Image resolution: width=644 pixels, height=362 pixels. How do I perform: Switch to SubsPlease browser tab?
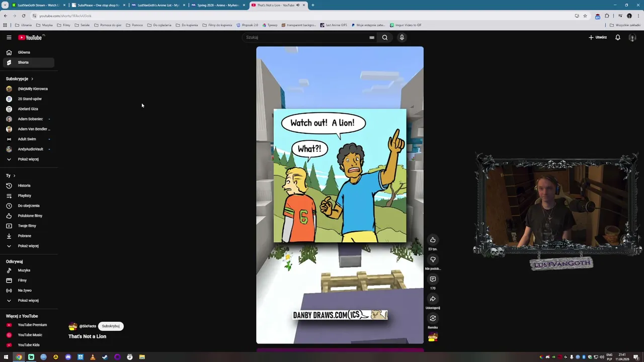[98, 5]
